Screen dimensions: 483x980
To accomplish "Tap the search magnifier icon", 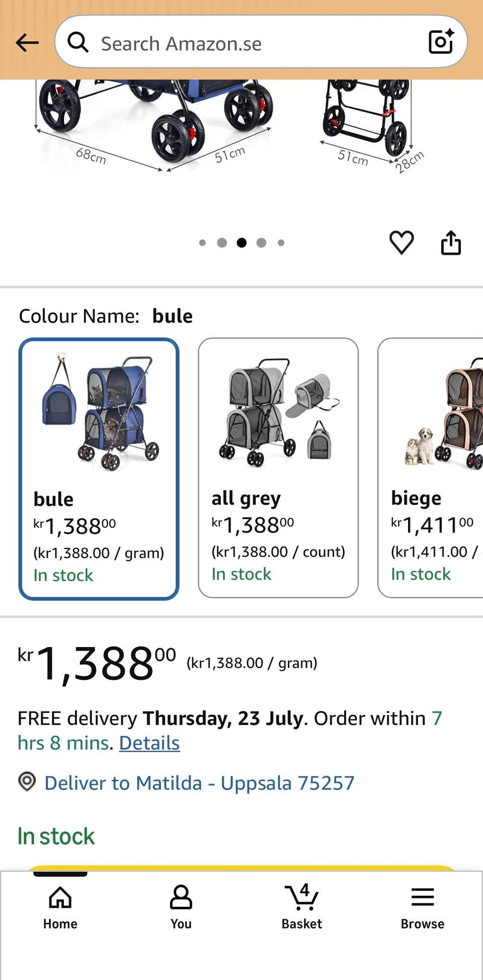I will [x=78, y=42].
